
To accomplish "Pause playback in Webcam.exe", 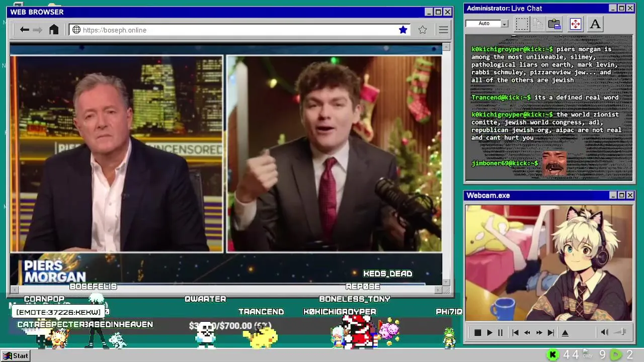I will coord(500,332).
